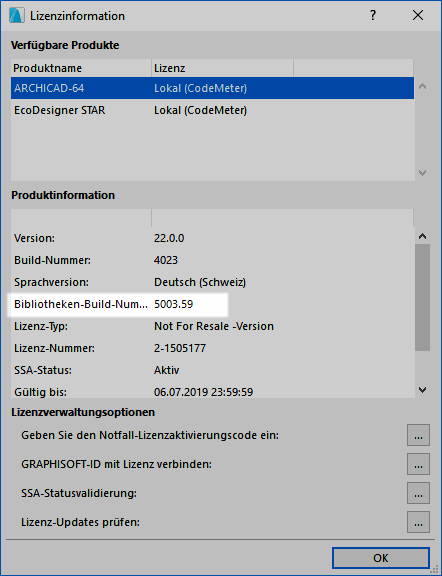Click the Lizenz column header

223,68
